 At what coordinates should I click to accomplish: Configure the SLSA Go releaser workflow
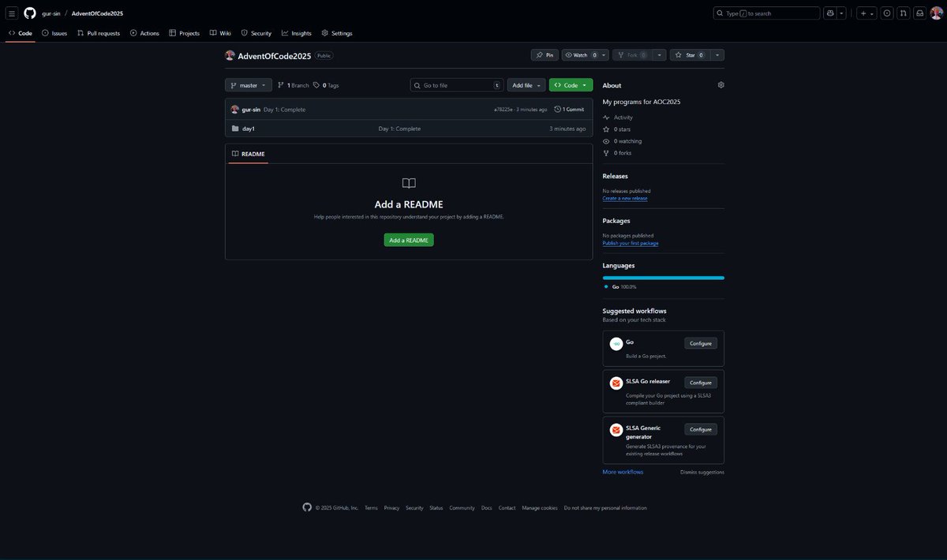(x=701, y=383)
